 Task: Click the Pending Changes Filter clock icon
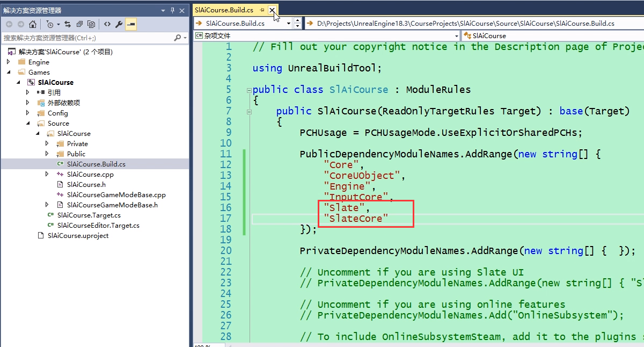[49, 24]
